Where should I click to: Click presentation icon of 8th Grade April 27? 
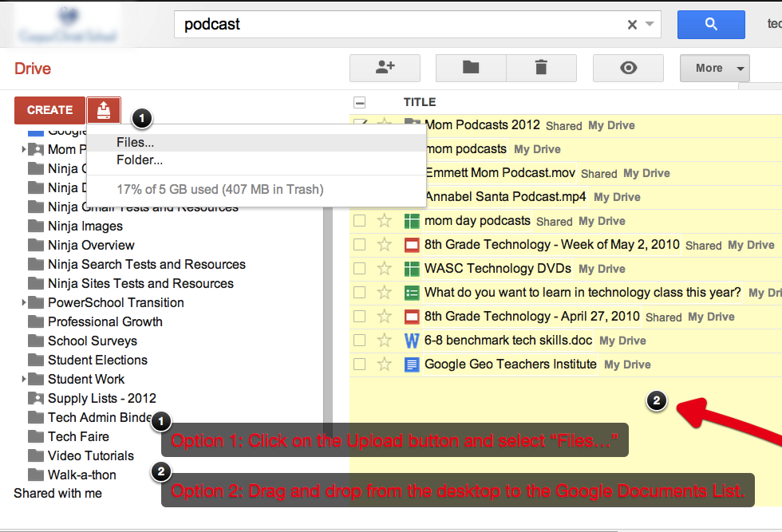(412, 317)
